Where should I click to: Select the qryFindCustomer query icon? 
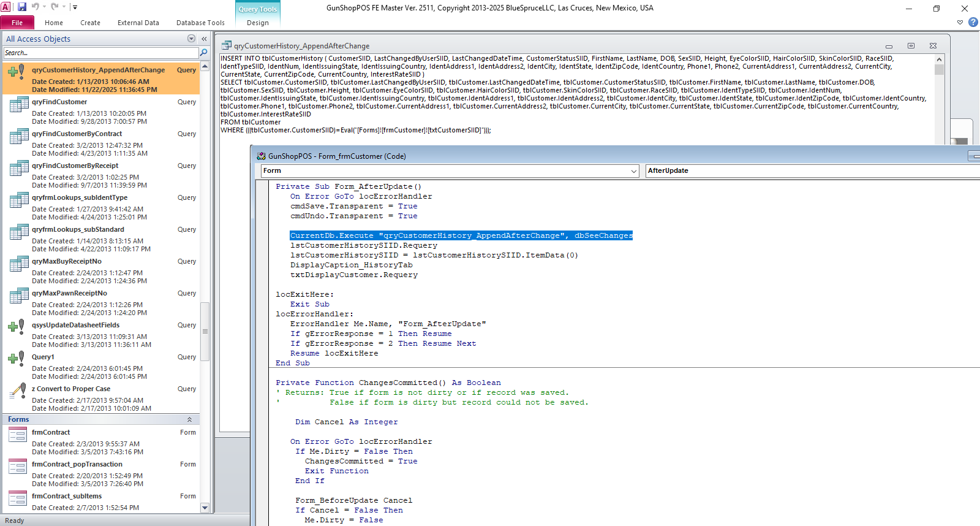[x=18, y=105]
